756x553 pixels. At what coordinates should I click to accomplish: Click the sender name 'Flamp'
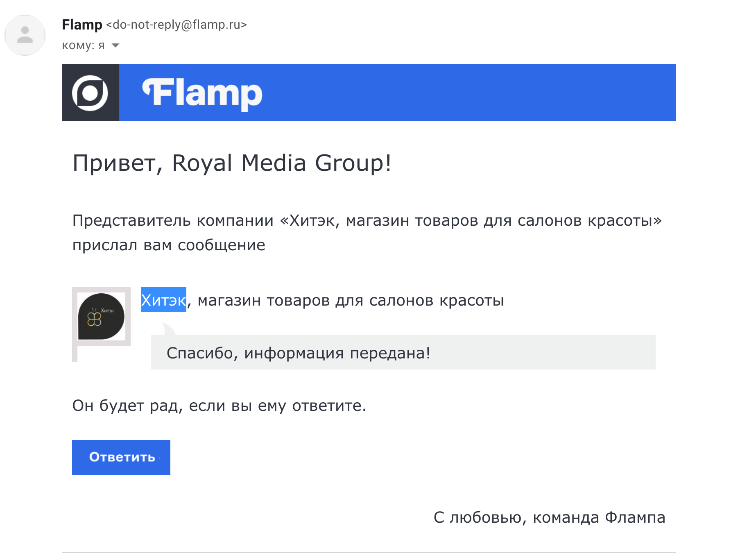point(82,25)
